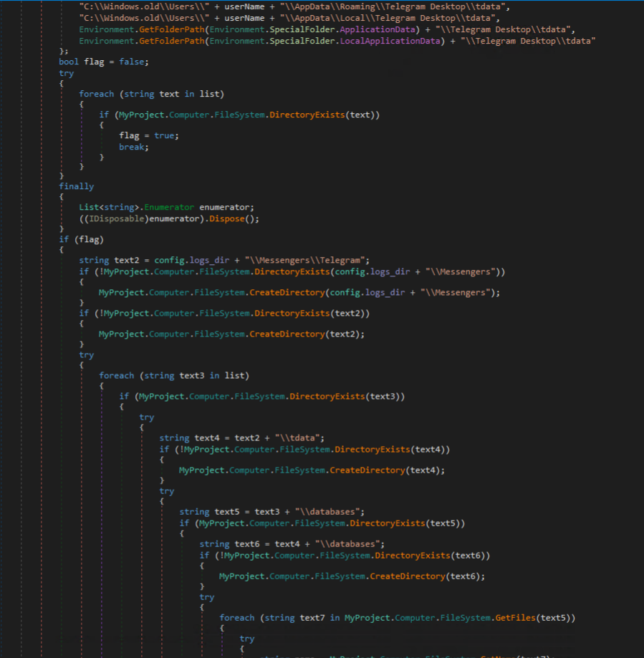
Task: Click the 'bool flag = false;' declaration line
Action: pos(104,62)
